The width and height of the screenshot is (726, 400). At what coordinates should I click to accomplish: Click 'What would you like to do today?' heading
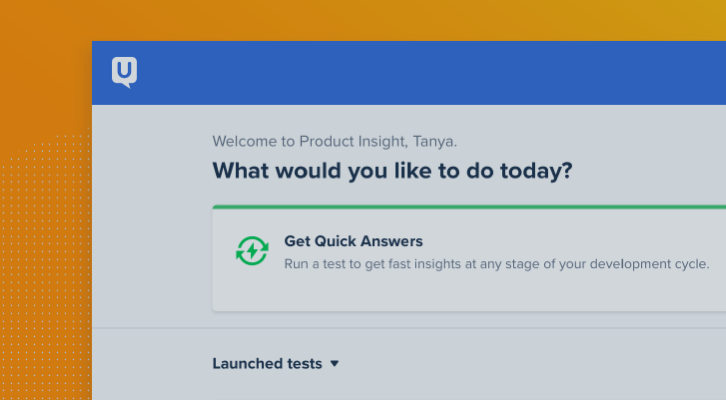click(x=392, y=171)
